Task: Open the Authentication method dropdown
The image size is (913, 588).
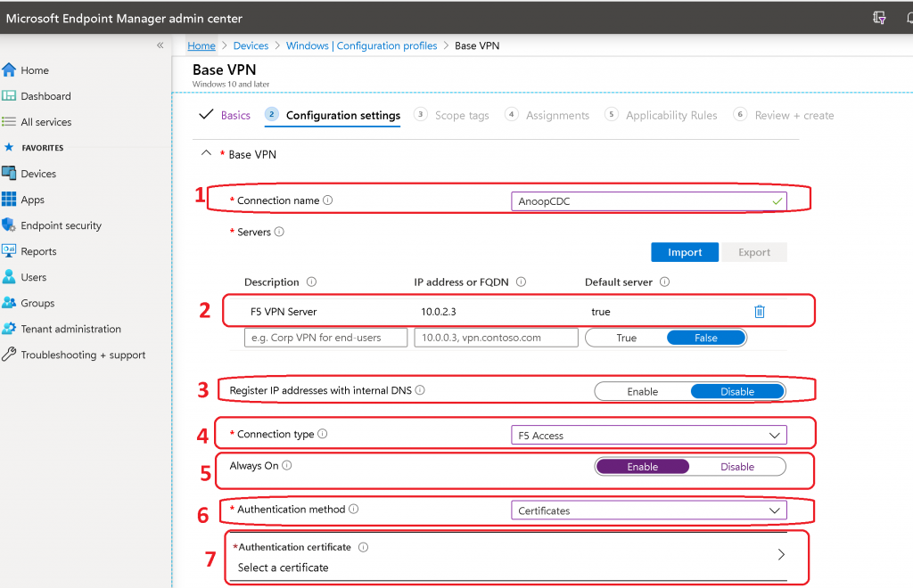Action: coord(649,510)
